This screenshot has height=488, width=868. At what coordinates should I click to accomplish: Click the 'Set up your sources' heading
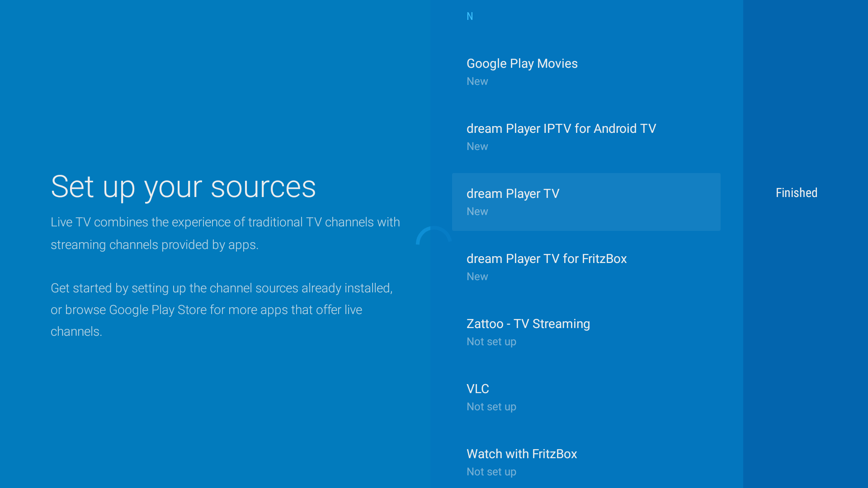point(183,187)
